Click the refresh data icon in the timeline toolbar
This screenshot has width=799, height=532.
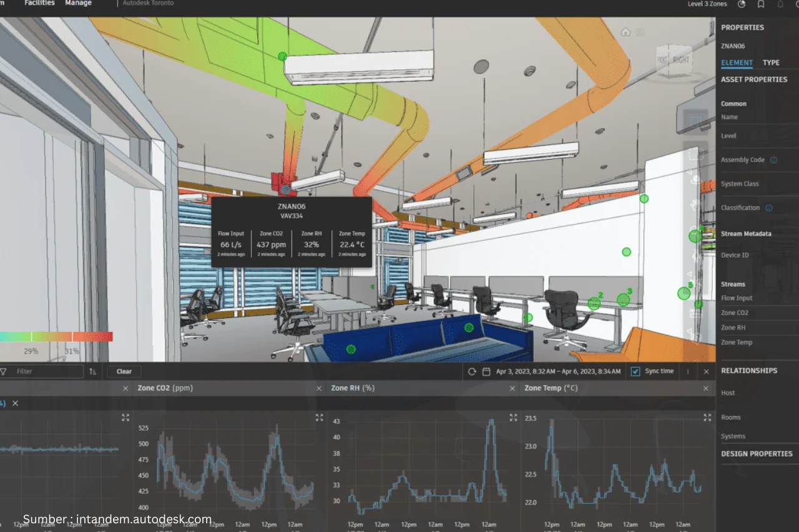click(x=473, y=371)
